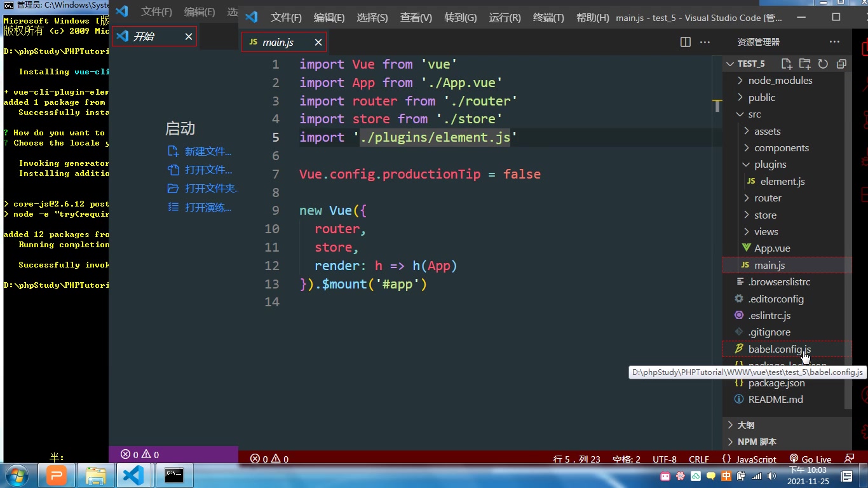
Task: Open 文件(F) menu in the back VS Code window
Action: pyautogui.click(x=156, y=12)
